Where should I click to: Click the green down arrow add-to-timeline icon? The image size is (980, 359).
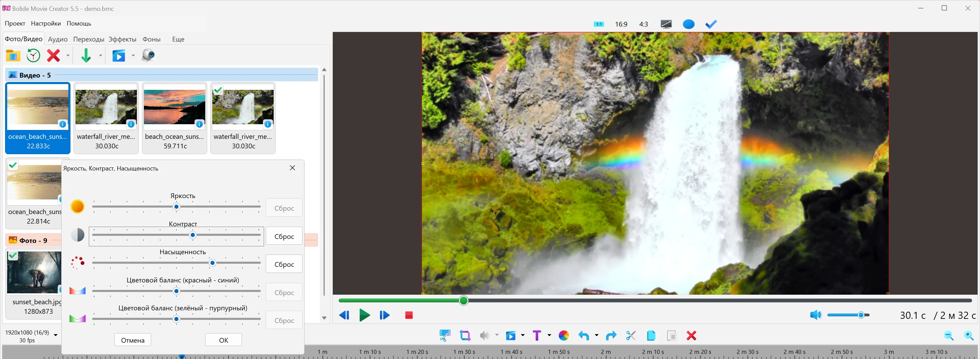(x=86, y=55)
